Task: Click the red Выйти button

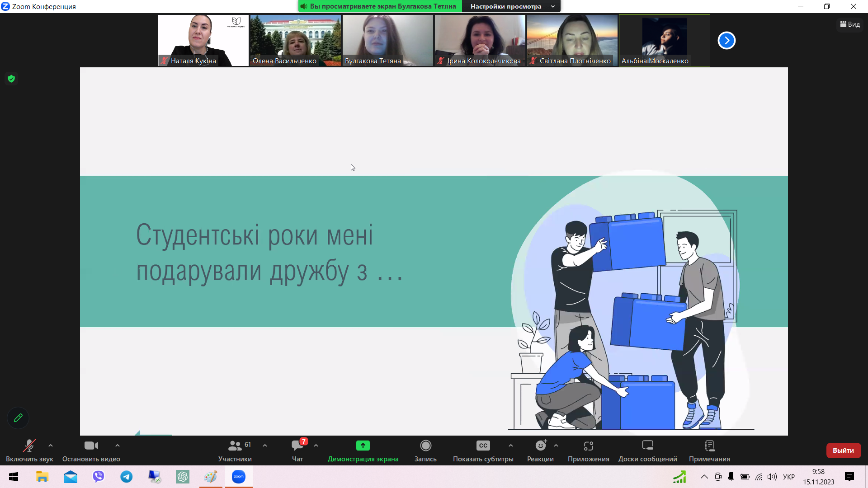Action: 843,450
